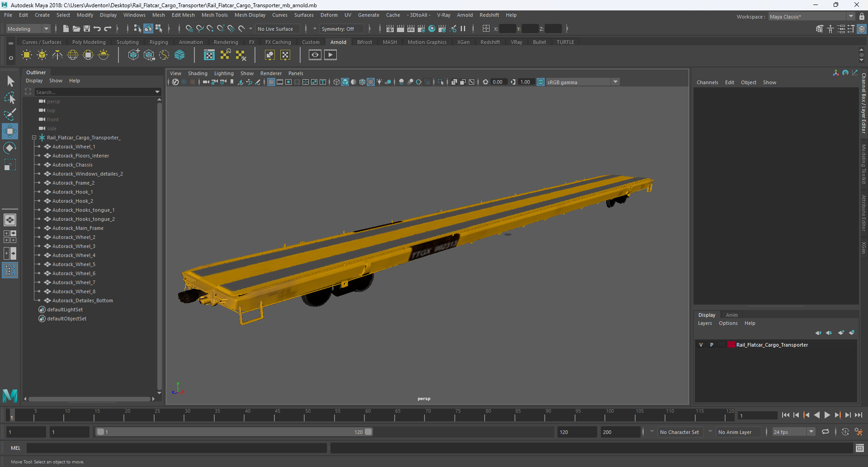
Task: Click the red layer color swatch
Action: [x=731, y=345]
